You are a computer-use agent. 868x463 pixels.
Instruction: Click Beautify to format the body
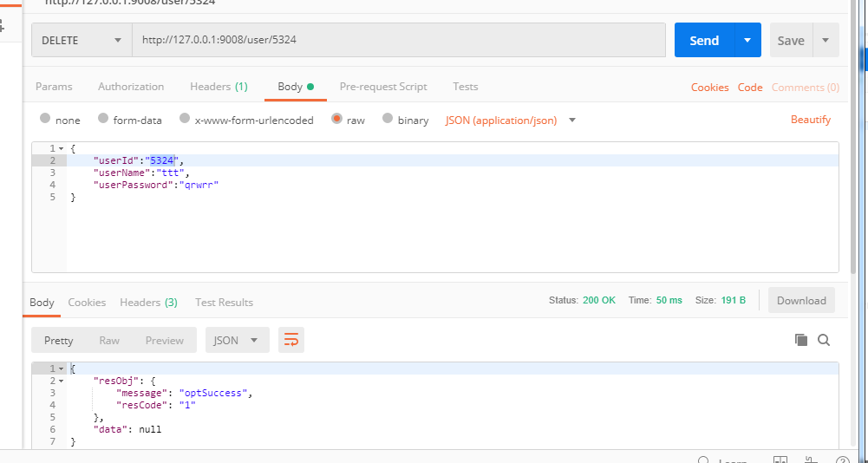(x=811, y=119)
